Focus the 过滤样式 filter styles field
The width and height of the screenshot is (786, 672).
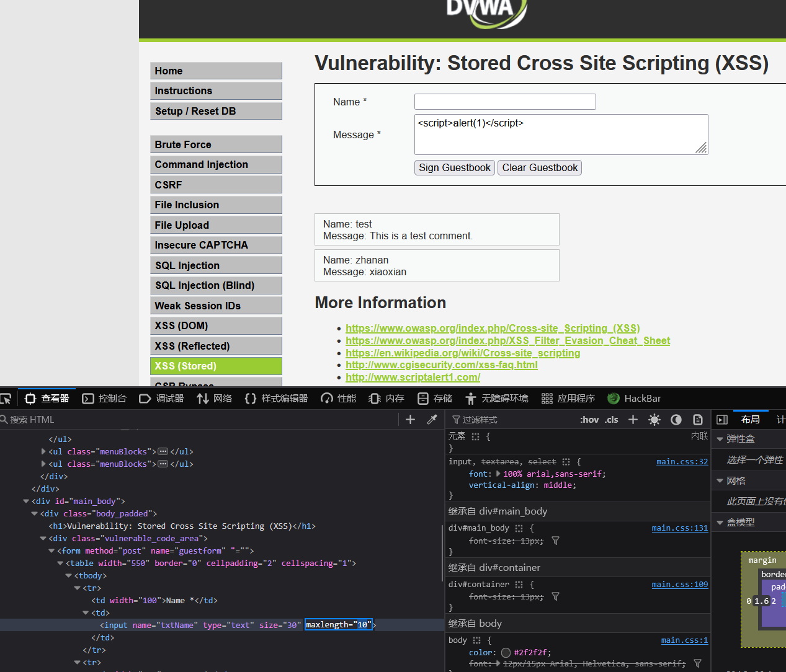coord(512,420)
